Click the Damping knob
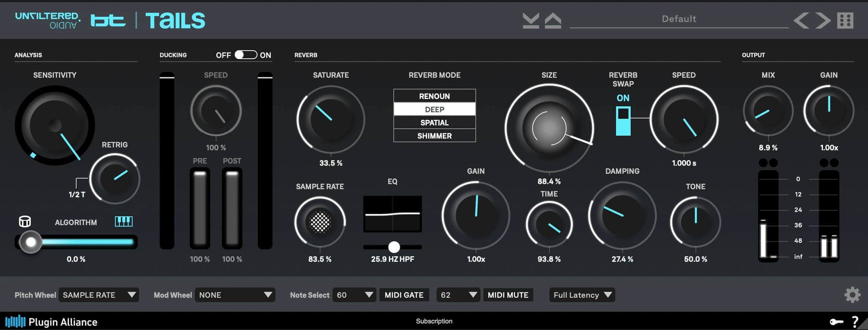 tap(622, 216)
